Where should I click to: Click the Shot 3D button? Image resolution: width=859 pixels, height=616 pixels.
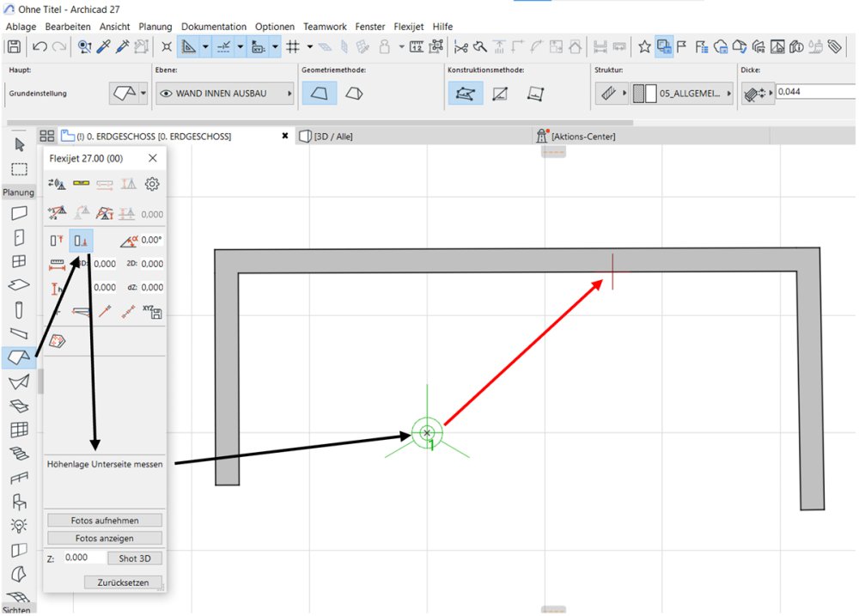[x=135, y=558]
